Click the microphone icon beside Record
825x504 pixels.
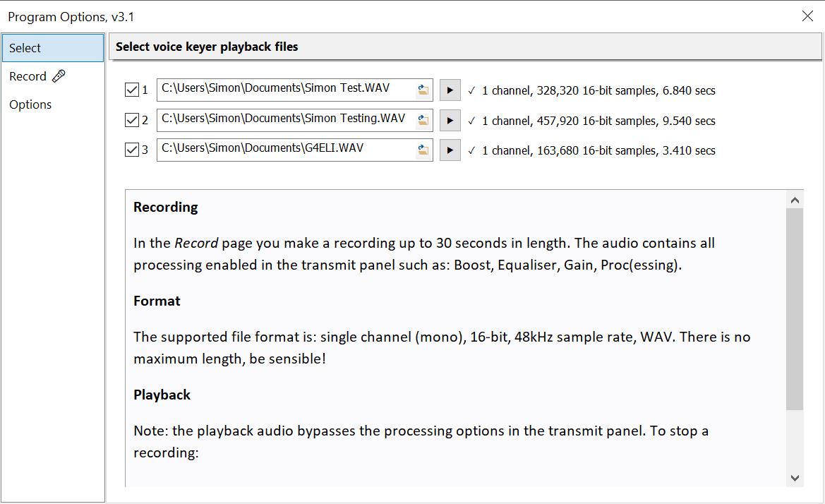[x=59, y=76]
